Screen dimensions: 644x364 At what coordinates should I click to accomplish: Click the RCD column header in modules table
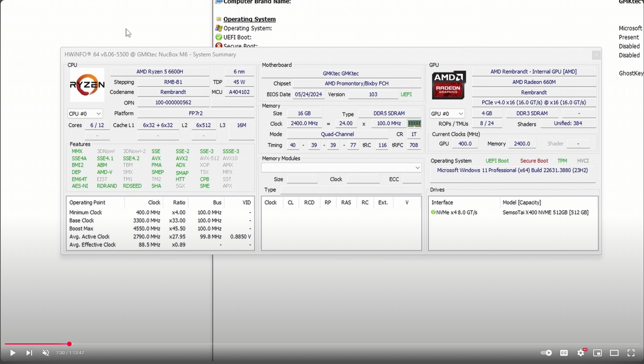click(x=309, y=202)
